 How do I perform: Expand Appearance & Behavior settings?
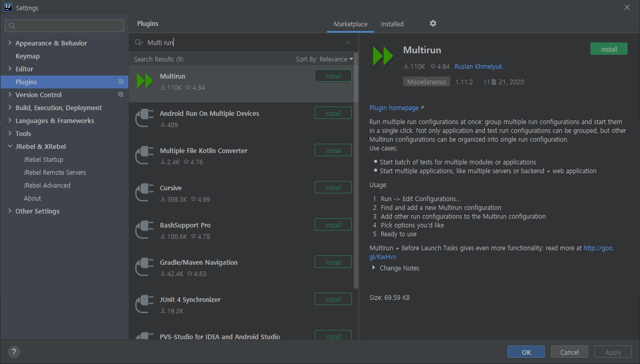[10, 43]
